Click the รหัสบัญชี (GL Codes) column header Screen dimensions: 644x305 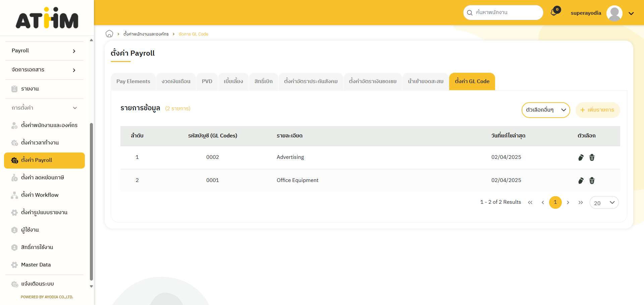213,136
